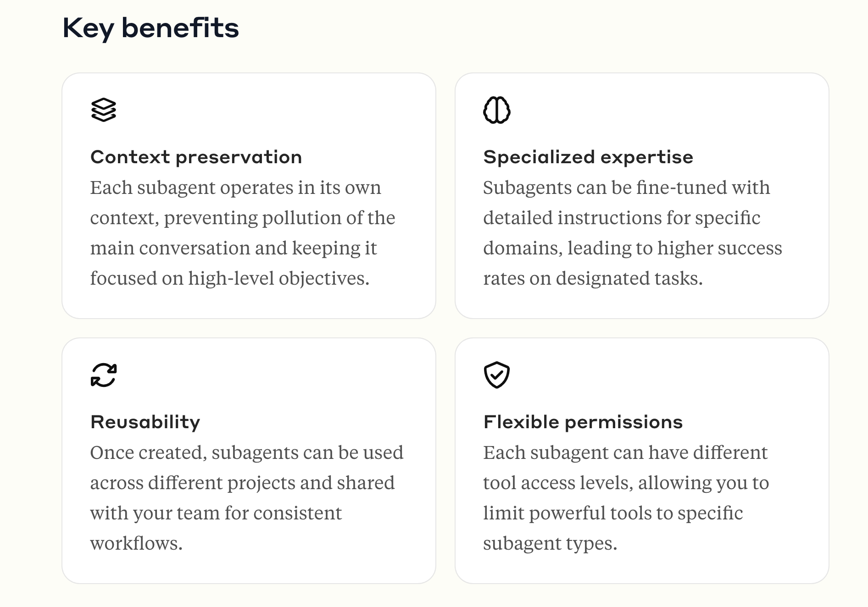This screenshot has width=868, height=607.
Task: Click the shield checkmark icon
Action: pos(497,375)
